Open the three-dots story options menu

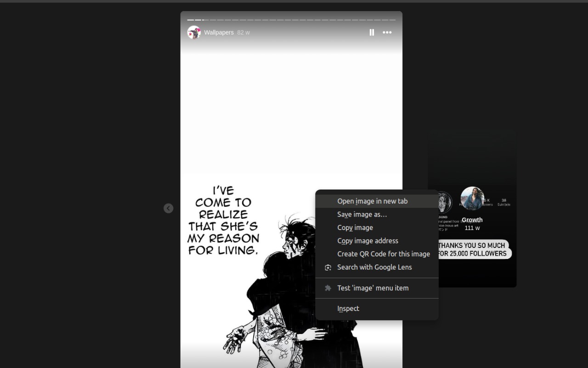(387, 32)
